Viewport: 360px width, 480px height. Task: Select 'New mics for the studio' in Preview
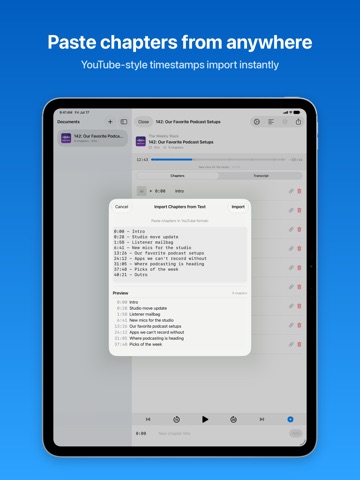[x=151, y=320]
